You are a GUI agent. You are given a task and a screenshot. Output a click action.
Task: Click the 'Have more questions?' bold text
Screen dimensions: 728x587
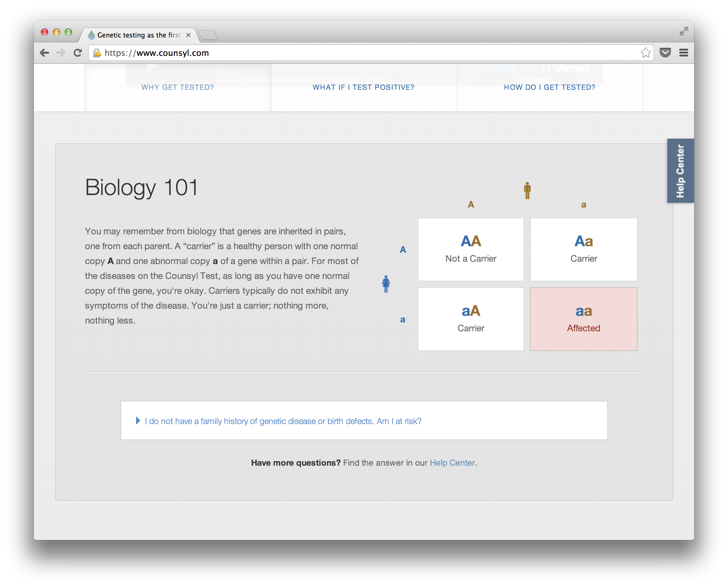tap(296, 463)
